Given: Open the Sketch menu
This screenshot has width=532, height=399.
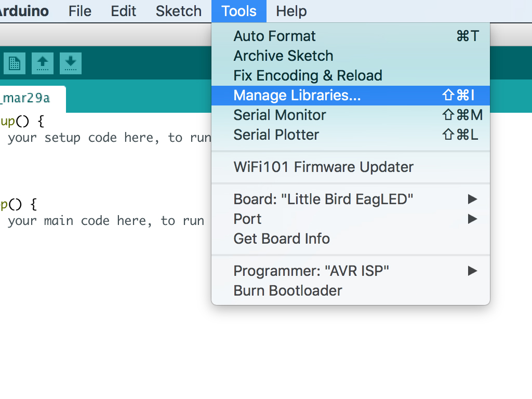Looking at the screenshot, I should pos(179,11).
